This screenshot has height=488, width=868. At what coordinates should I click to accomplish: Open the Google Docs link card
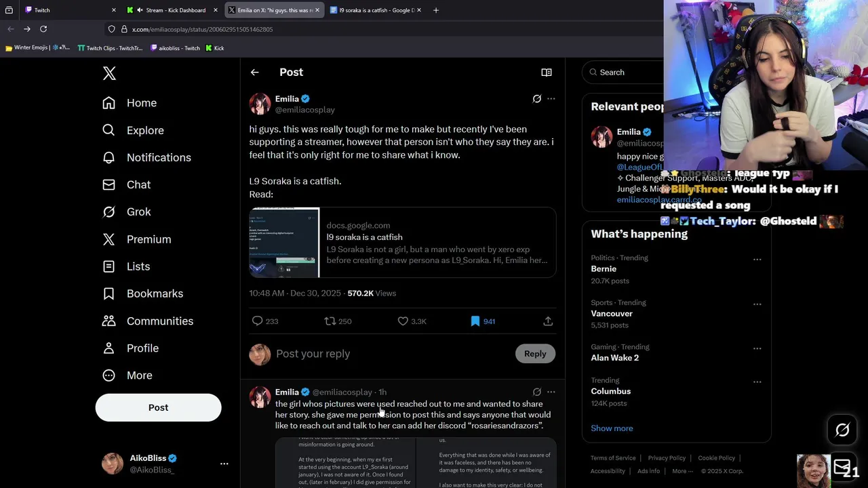coord(403,243)
